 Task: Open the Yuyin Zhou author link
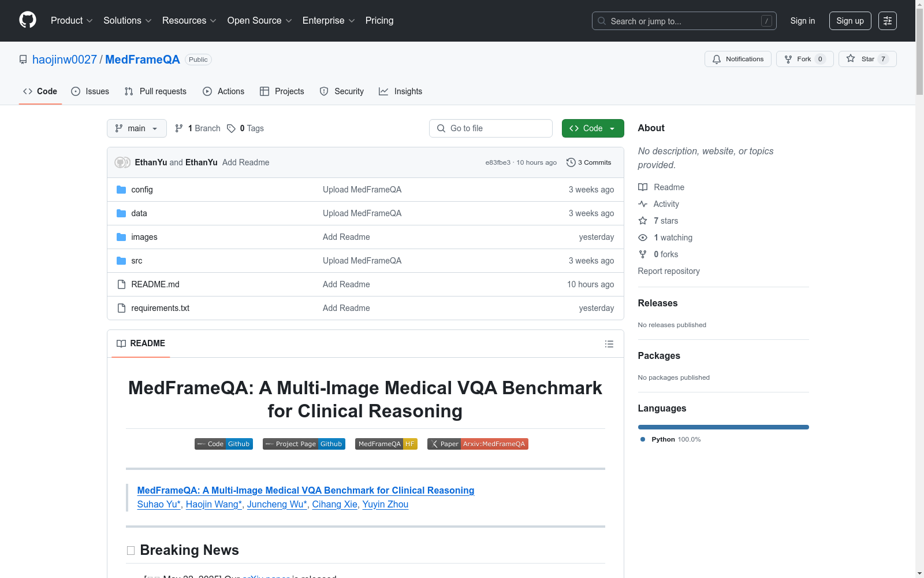point(385,504)
